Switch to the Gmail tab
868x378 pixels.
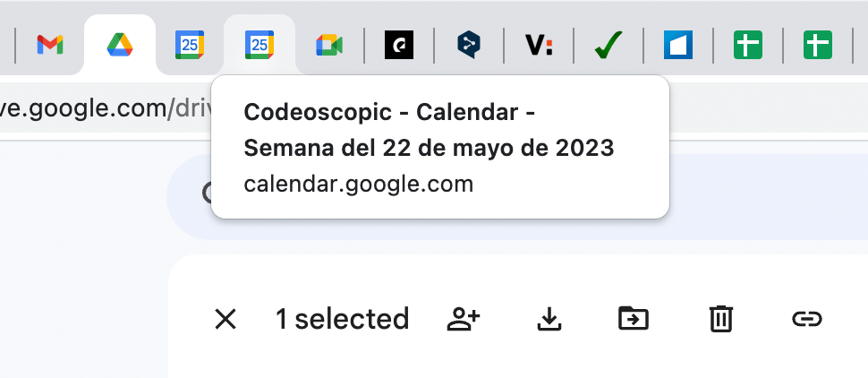point(50,44)
